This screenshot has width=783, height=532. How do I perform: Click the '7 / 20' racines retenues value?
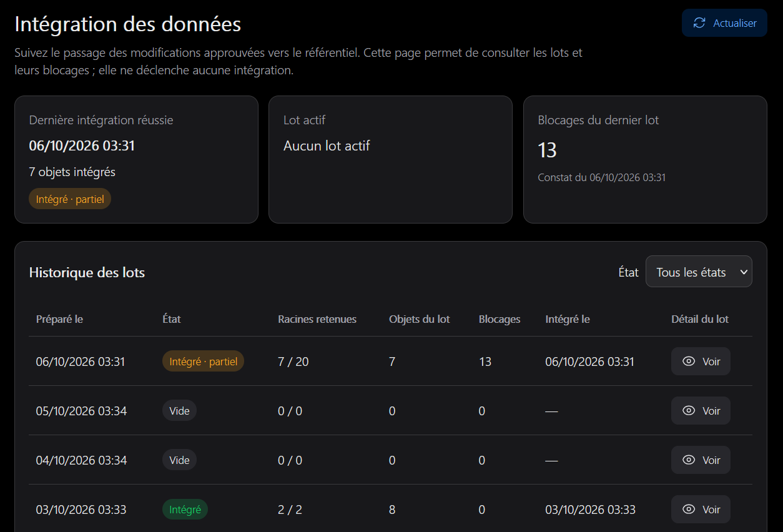tap(293, 362)
